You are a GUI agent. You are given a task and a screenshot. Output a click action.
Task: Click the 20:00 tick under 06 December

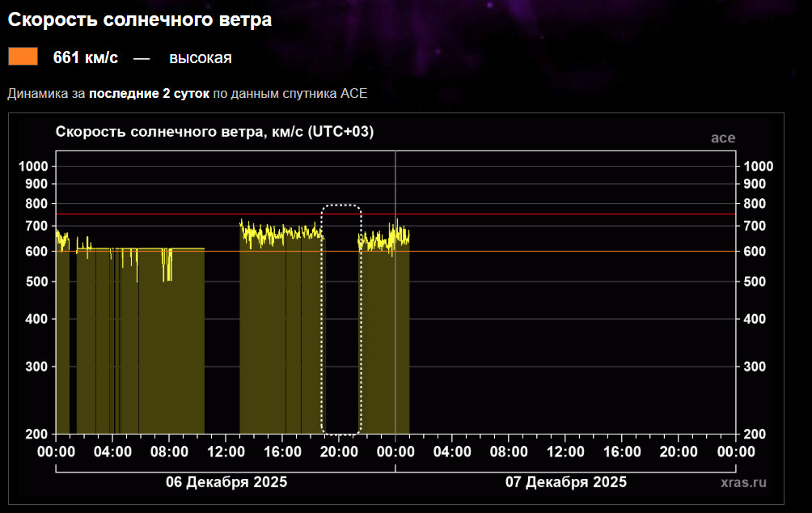(339, 451)
